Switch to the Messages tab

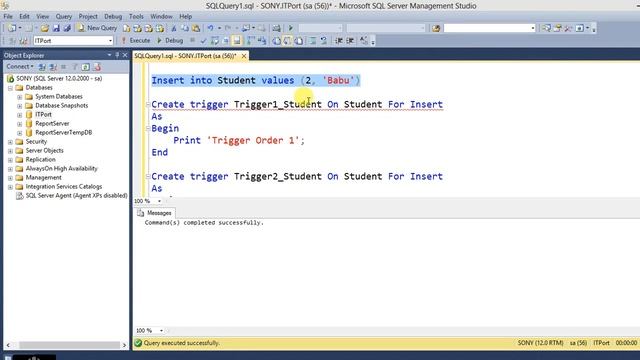155,213
